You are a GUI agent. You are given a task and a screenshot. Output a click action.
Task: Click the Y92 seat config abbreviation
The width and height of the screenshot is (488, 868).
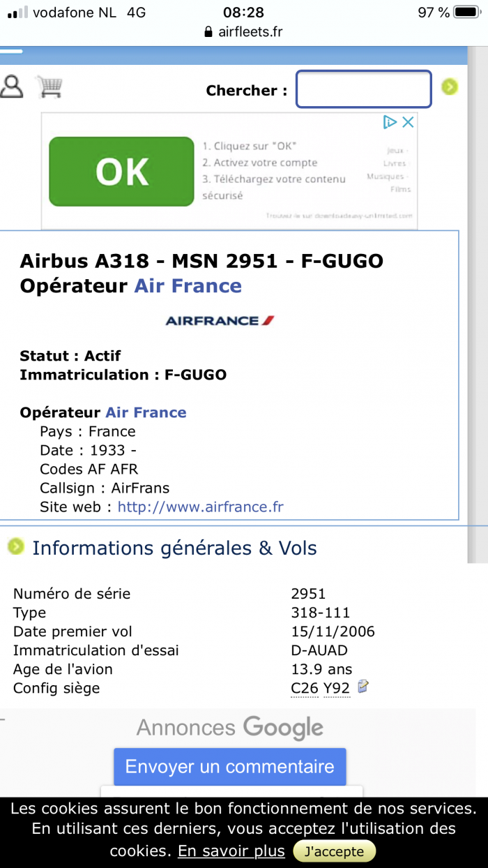point(336,688)
